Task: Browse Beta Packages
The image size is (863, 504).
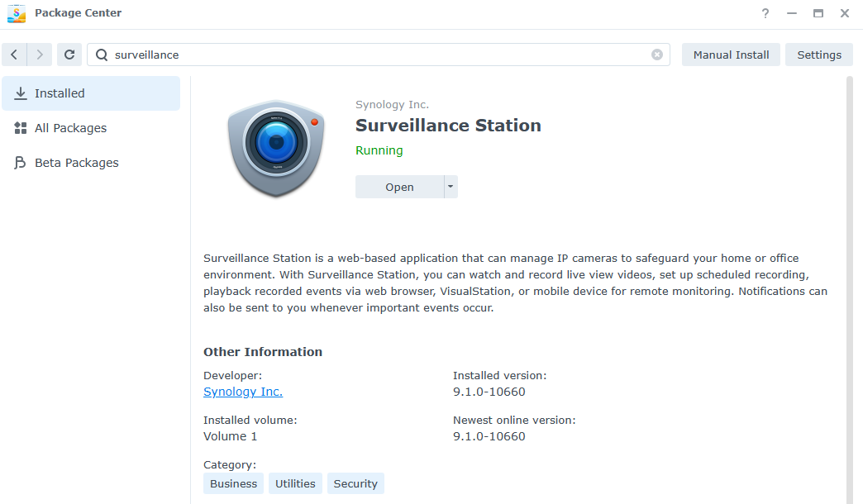Action: [76, 163]
